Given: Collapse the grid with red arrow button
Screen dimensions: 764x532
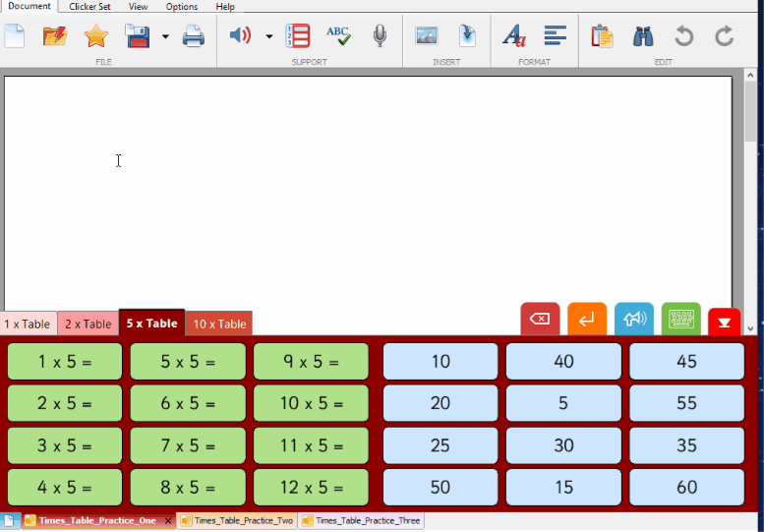Looking at the screenshot, I should pos(725,321).
